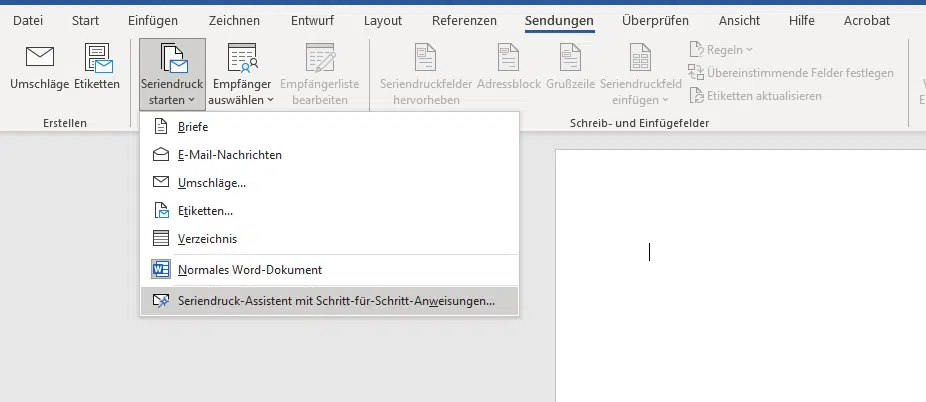Select Etiketten... menu entry

330,210
